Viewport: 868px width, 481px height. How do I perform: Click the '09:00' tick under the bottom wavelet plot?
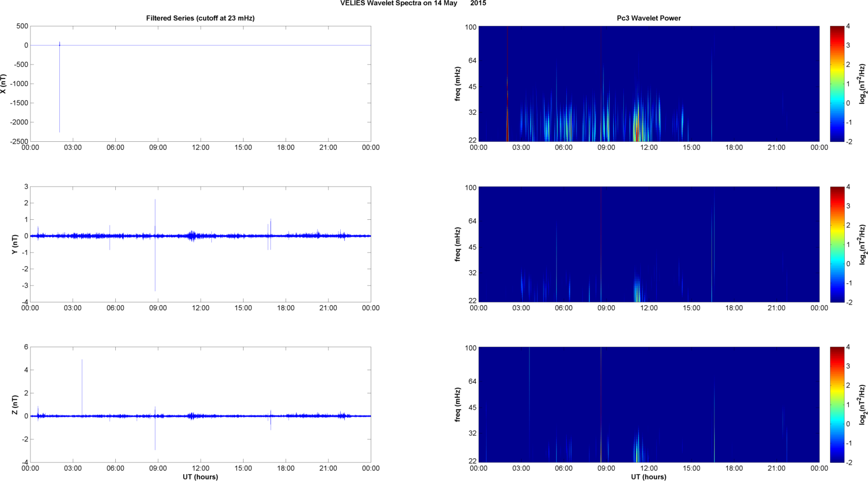[606, 468]
